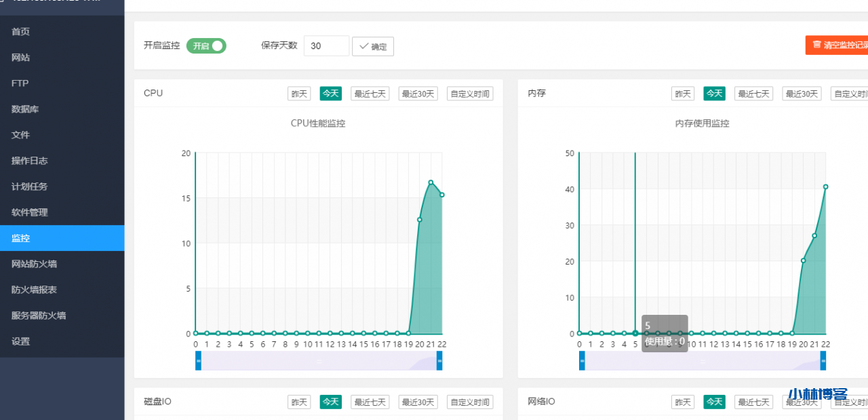Click the 保存天数 input field

click(x=326, y=45)
